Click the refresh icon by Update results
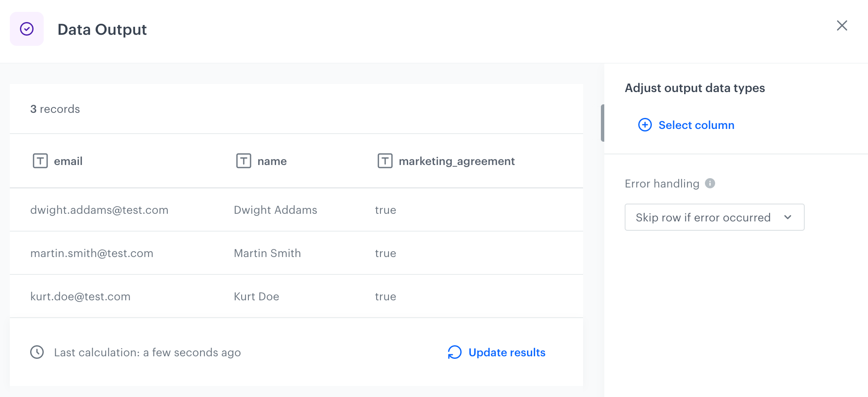Viewport: 868px width, 397px height. click(454, 352)
